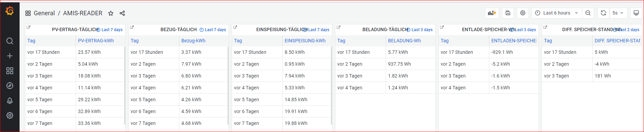Viewport: 644px width, 132px height.
Task: Open the Dashboards grid icon in sidebar
Action: click(x=10, y=71)
